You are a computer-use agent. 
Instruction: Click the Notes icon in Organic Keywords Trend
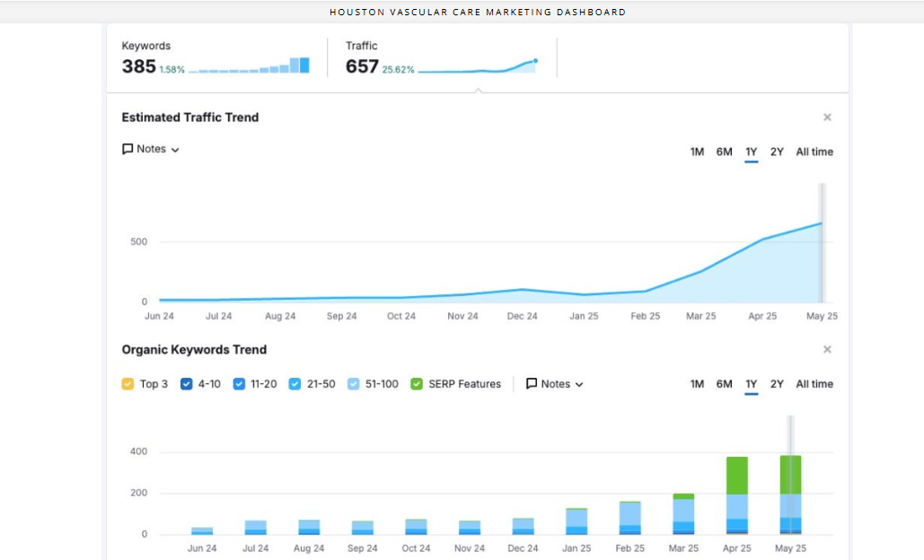click(532, 384)
